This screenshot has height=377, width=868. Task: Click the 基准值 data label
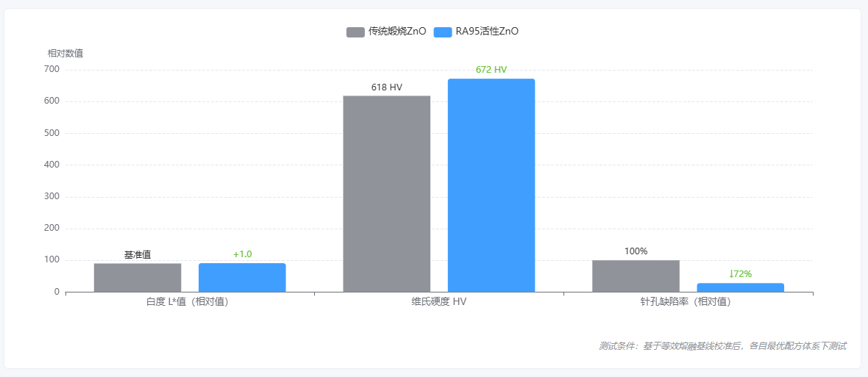pos(138,255)
